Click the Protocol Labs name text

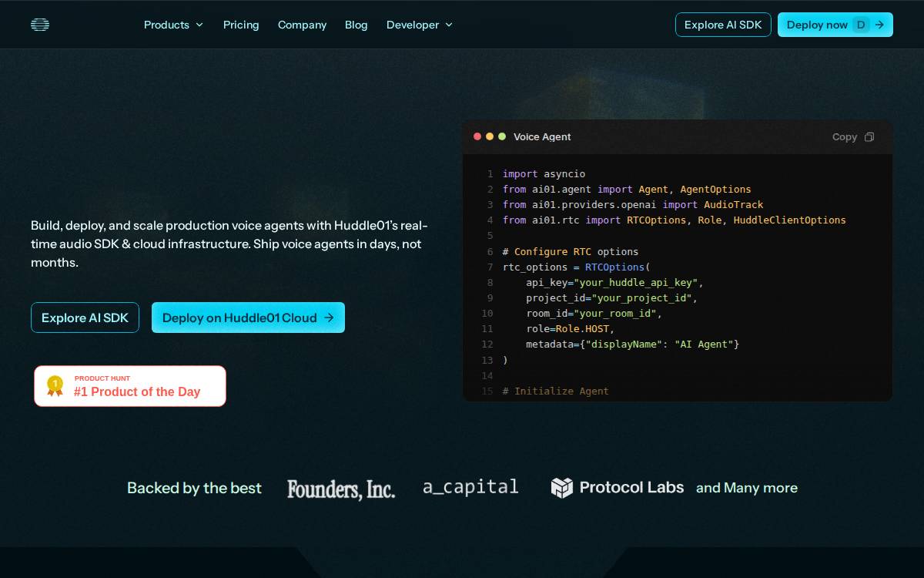point(631,487)
